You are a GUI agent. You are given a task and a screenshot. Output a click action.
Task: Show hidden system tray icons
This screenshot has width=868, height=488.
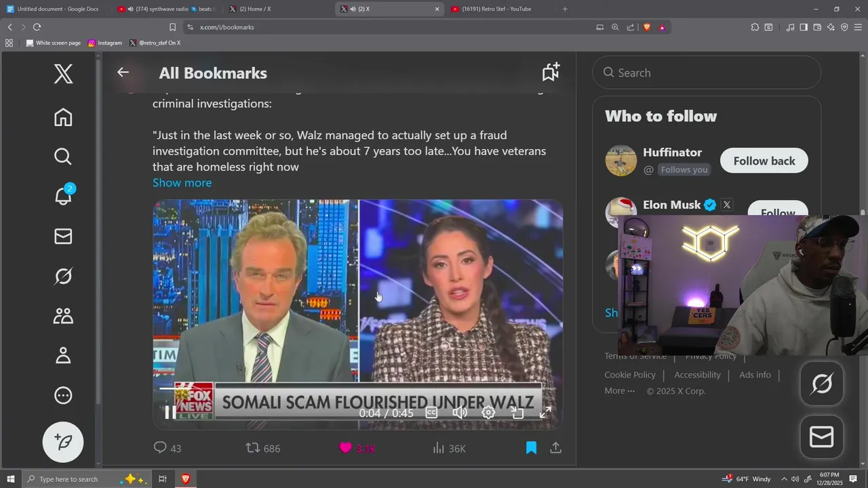tap(784, 479)
